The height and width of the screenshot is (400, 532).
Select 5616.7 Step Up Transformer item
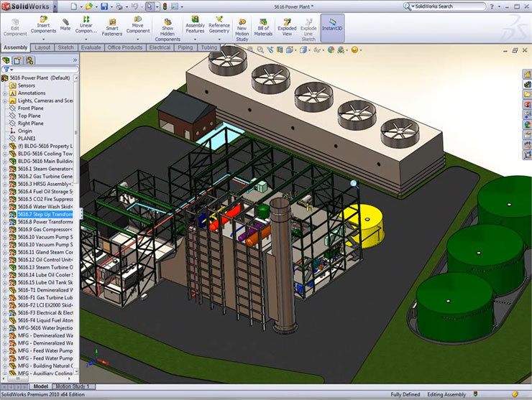(45, 214)
